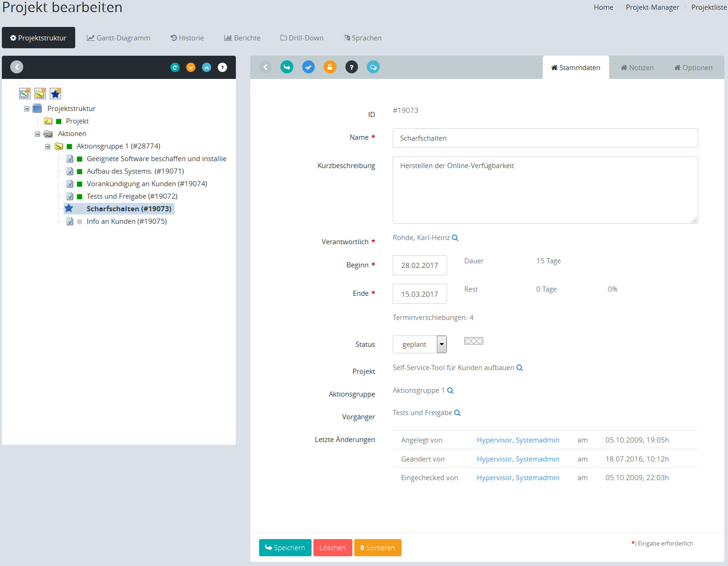This screenshot has height=566, width=728.
Task: Click the new action group folder icon
Action: pos(40,94)
